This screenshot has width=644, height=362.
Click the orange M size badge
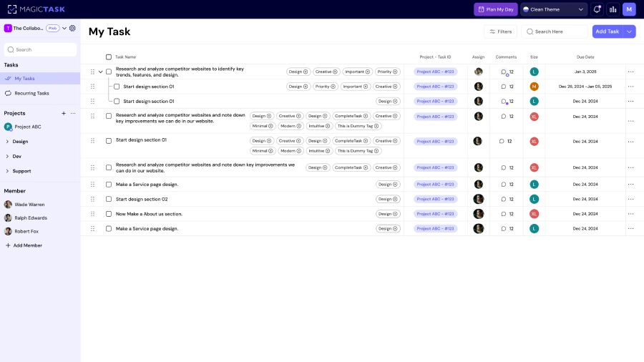[x=534, y=87]
